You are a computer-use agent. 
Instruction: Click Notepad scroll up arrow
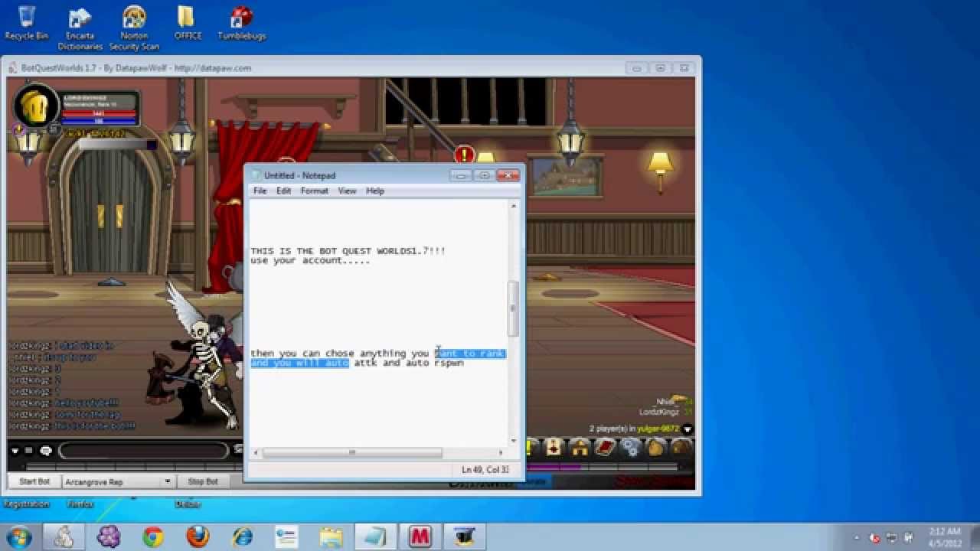point(513,206)
